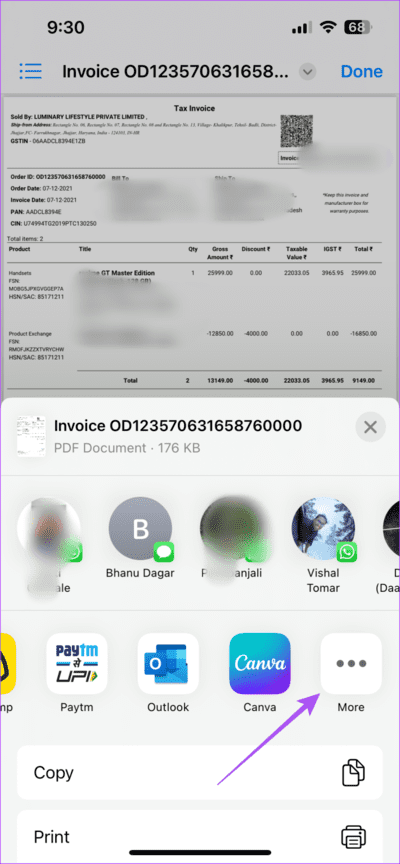Tap the battery indicator in status bar
Screen dimensions: 400x864
(x=358, y=27)
